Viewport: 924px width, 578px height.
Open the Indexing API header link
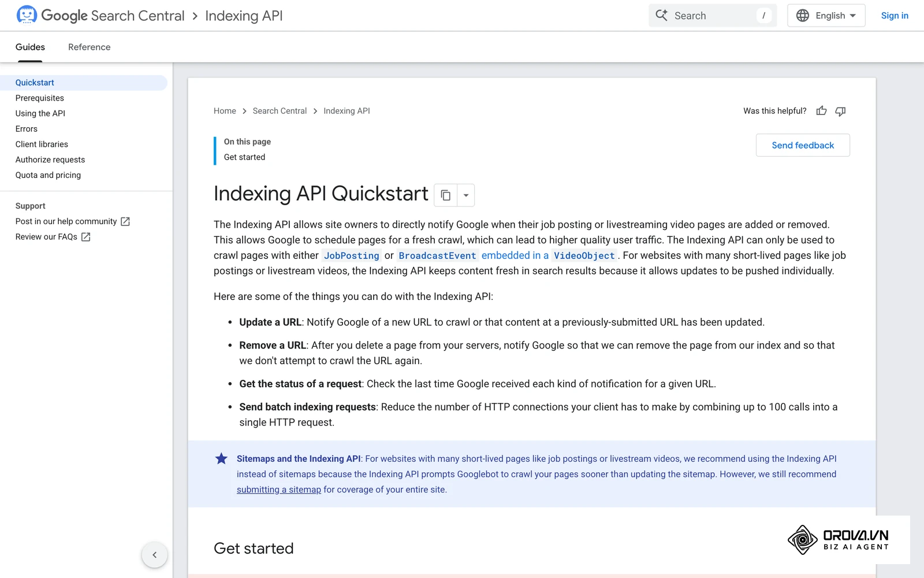pos(244,16)
